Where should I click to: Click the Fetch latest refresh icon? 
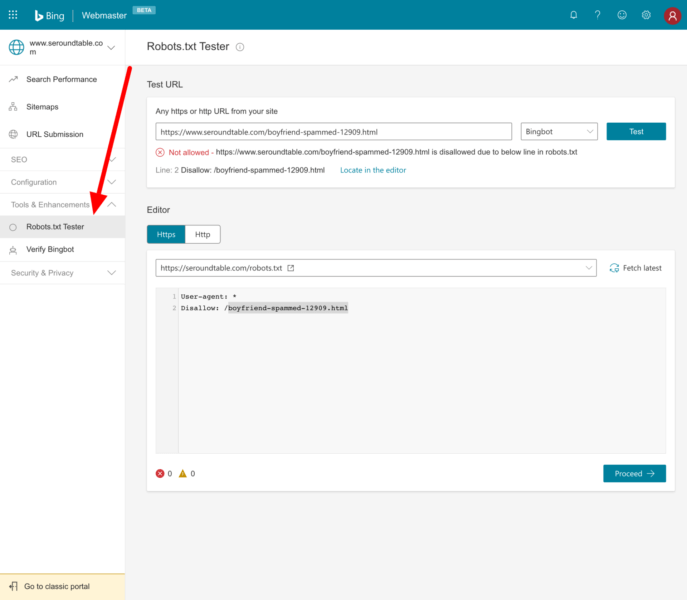pyautogui.click(x=614, y=268)
